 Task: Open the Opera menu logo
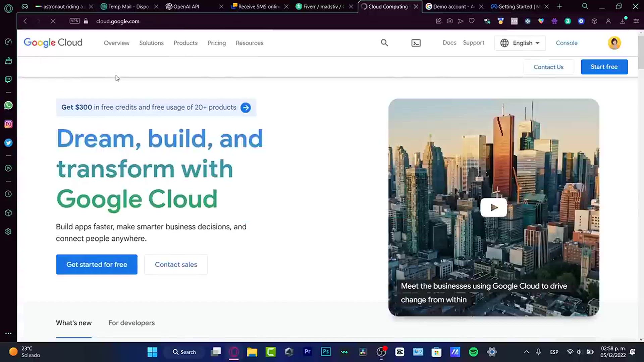point(8,8)
